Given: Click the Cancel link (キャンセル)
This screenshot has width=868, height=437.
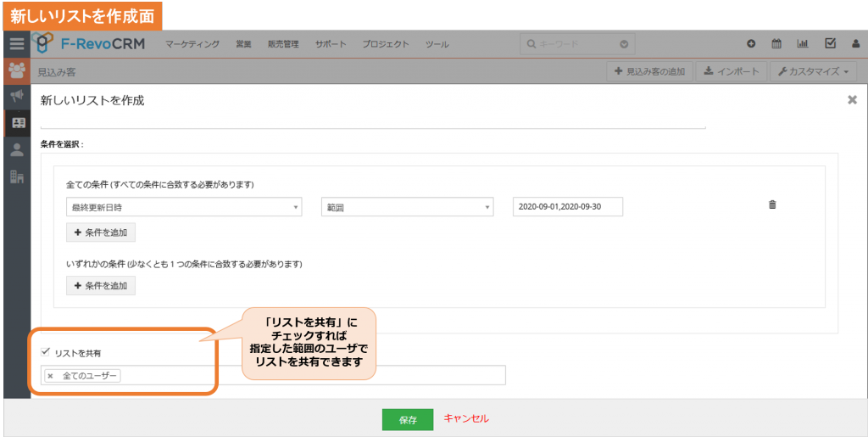Looking at the screenshot, I should [466, 418].
